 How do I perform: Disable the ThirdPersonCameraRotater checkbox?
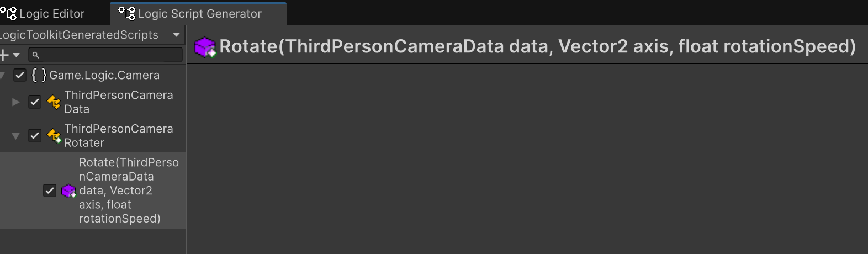[x=35, y=136]
